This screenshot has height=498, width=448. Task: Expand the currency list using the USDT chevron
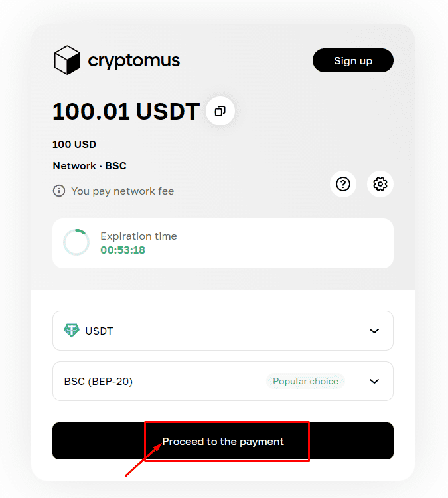point(374,331)
